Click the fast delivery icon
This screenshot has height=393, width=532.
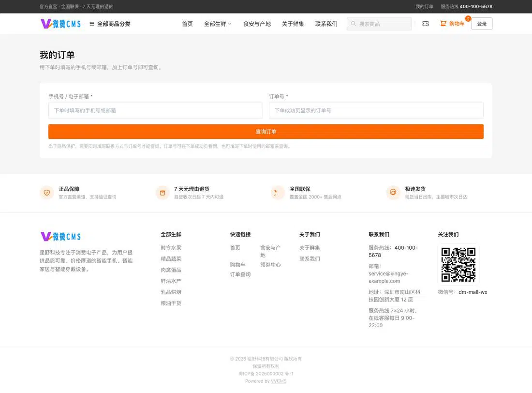click(393, 193)
